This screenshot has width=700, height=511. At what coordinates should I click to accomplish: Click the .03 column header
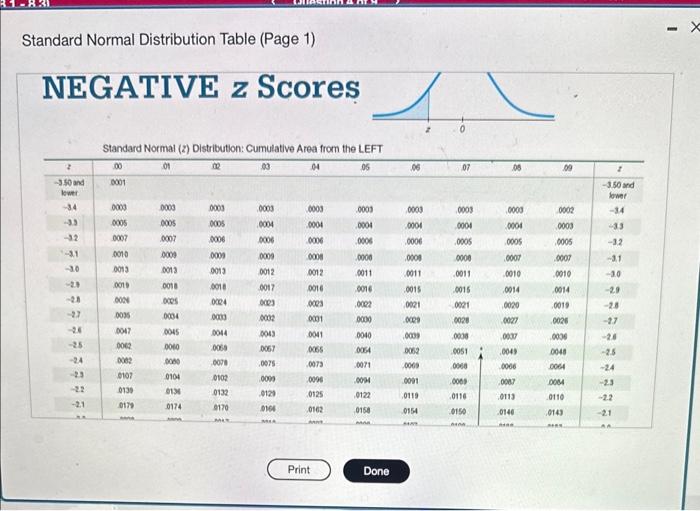pos(265,167)
